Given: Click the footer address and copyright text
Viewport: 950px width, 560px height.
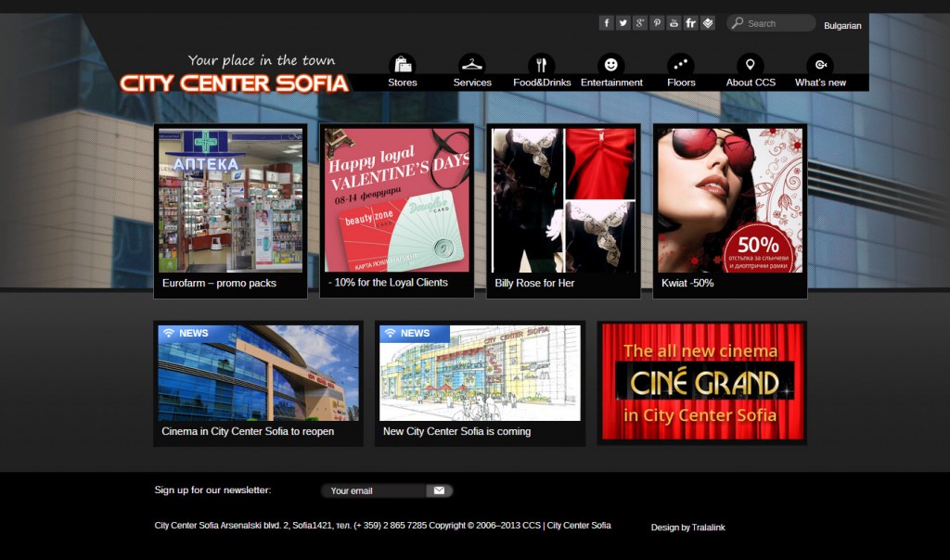Looking at the screenshot, I should pyautogui.click(x=382, y=526).
